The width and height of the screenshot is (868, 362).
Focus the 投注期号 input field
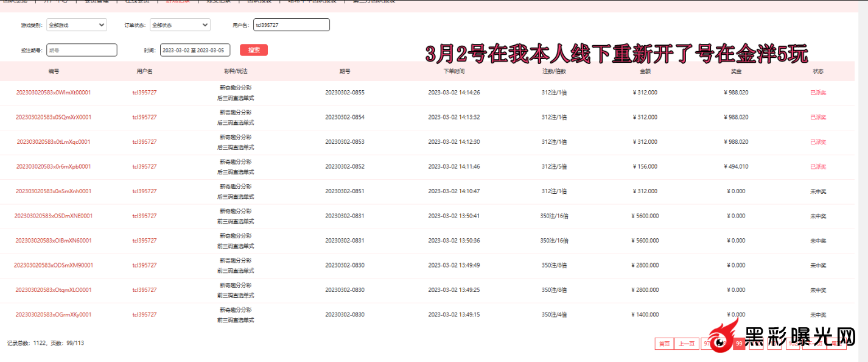pyautogui.click(x=82, y=51)
